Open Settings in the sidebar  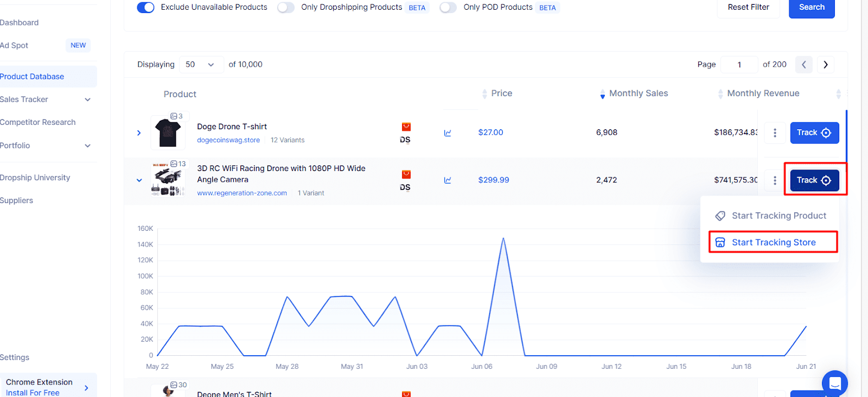coord(15,357)
